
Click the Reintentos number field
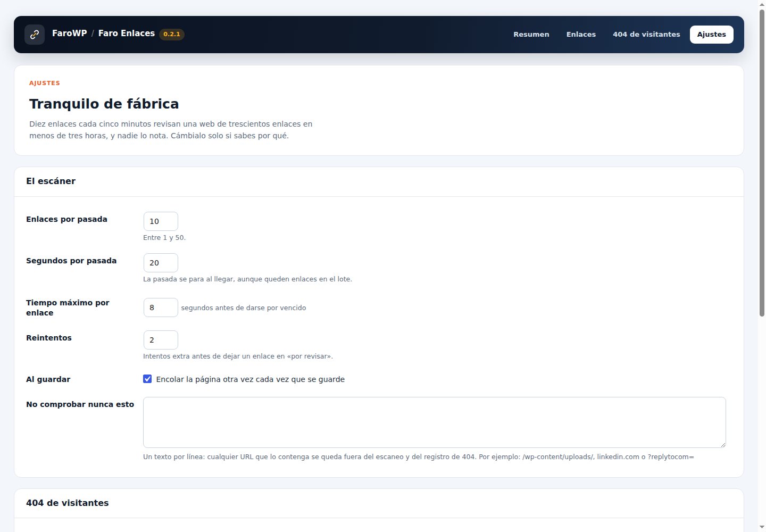(161, 340)
